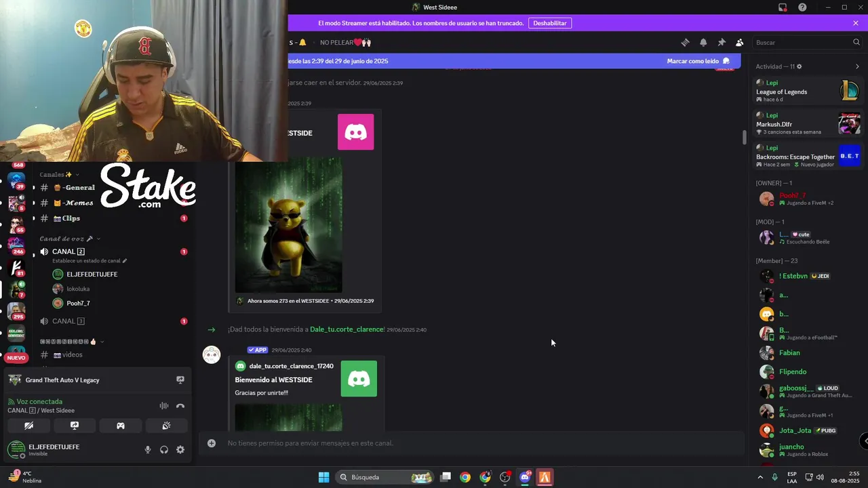This screenshot has width=868, height=488.
Task: Toggle the camera in voice panel
Action: (28, 426)
